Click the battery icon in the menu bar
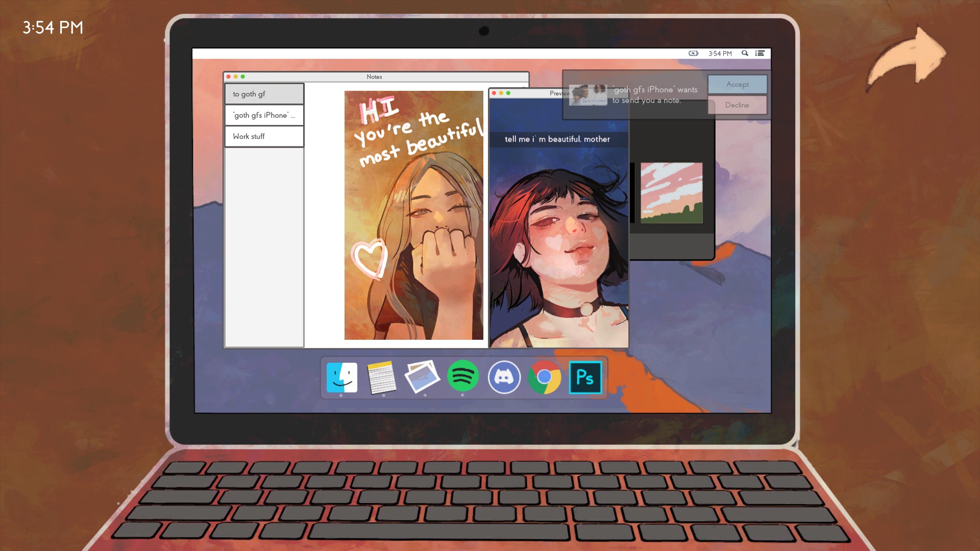 click(x=693, y=53)
